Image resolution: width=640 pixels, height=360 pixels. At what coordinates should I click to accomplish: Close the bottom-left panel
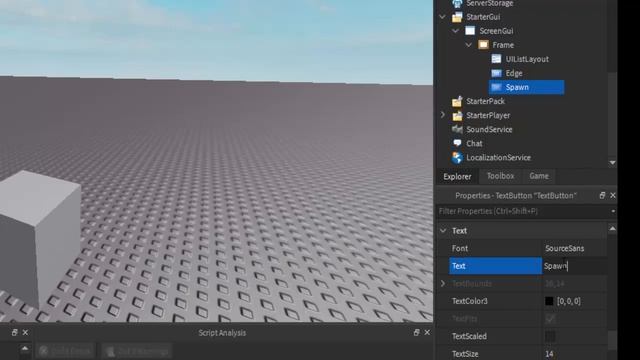click(x=25, y=333)
